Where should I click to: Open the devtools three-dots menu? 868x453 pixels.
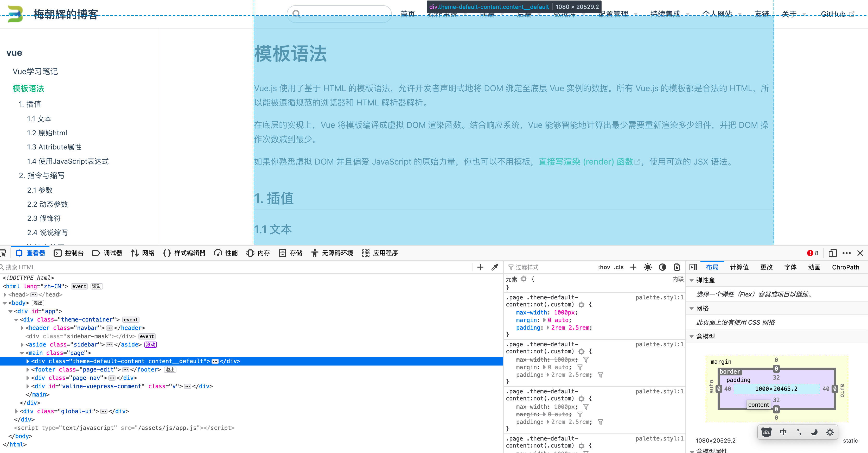coord(846,253)
